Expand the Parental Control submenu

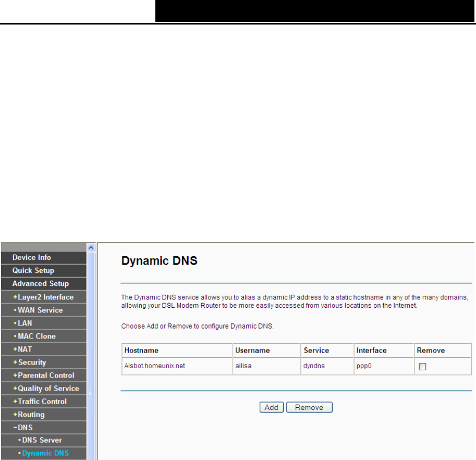click(44, 376)
